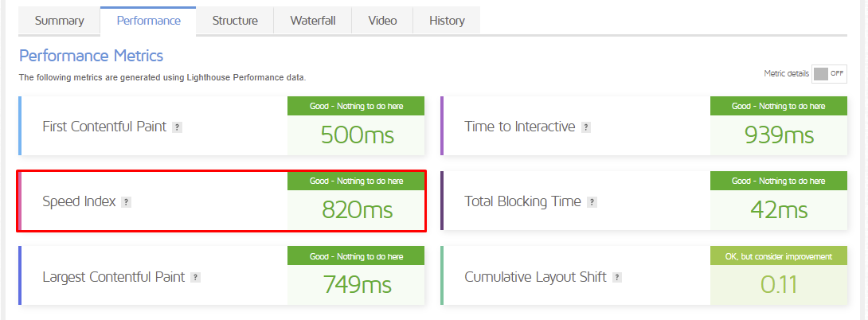Click the First Contentful Paint 500ms value
Image resolution: width=868 pixels, height=320 pixels.
tap(357, 135)
